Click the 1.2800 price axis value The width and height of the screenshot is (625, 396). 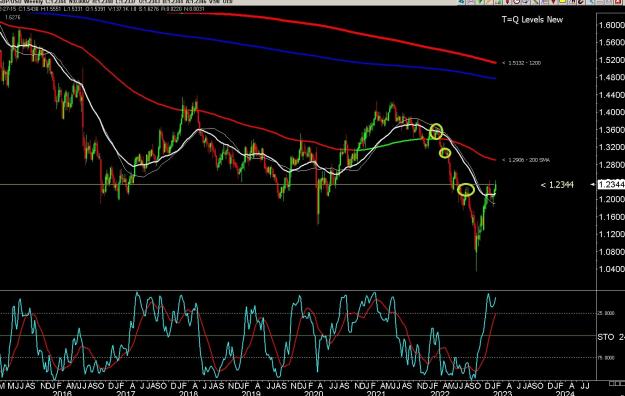pyautogui.click(x=611, y=164)
